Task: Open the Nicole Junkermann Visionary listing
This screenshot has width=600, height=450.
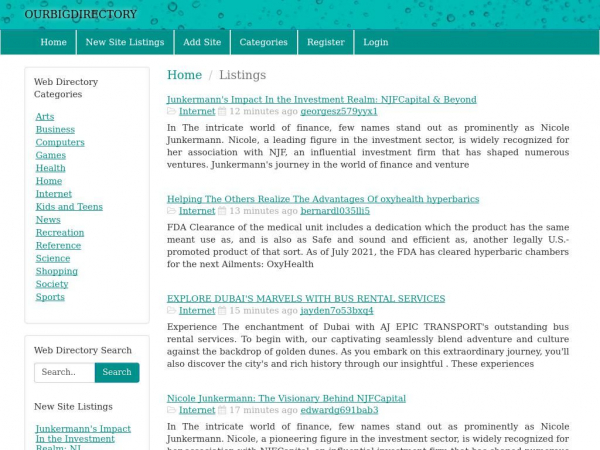Action: tap(286, 398)
